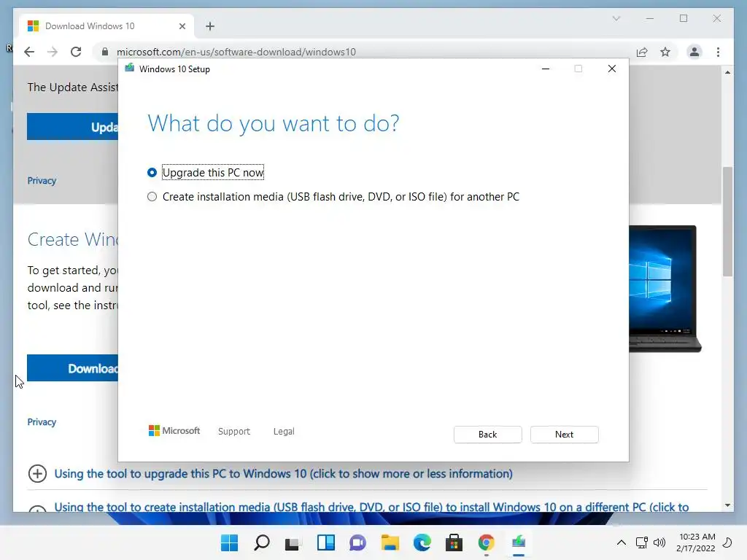Screen dimensions: 747x560
Task: Share this page from Chrome toolbar
Action: pos(642,52)
